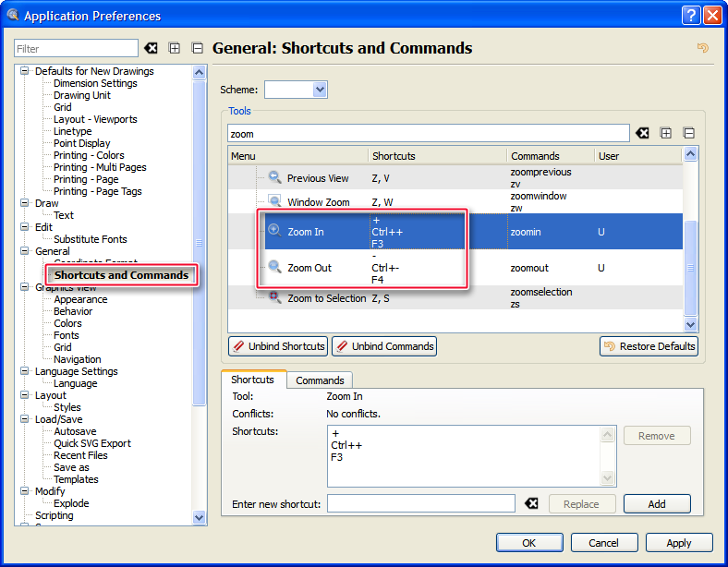Focus the Enter new shortcut field
This screenshot has height=567, width=728.
420,504
